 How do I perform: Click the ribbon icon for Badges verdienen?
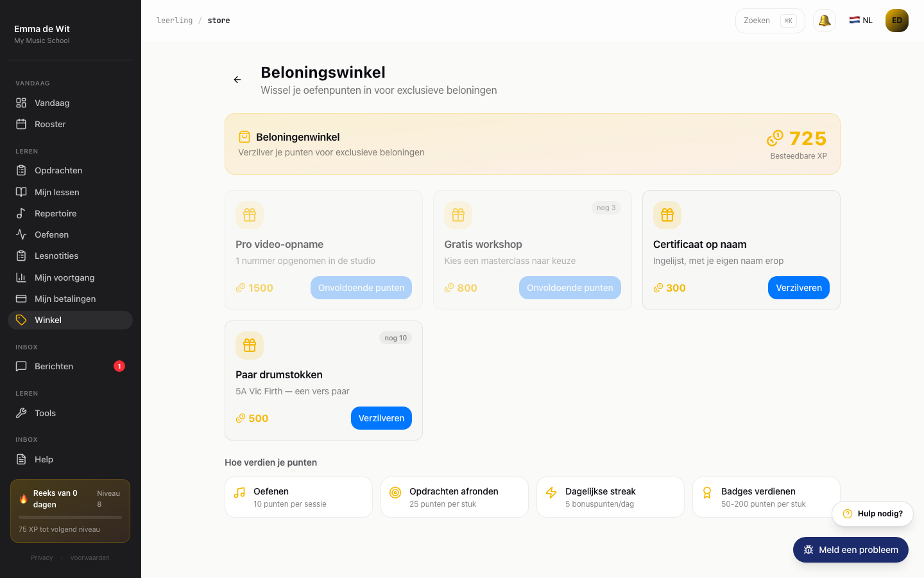point(707,493)
